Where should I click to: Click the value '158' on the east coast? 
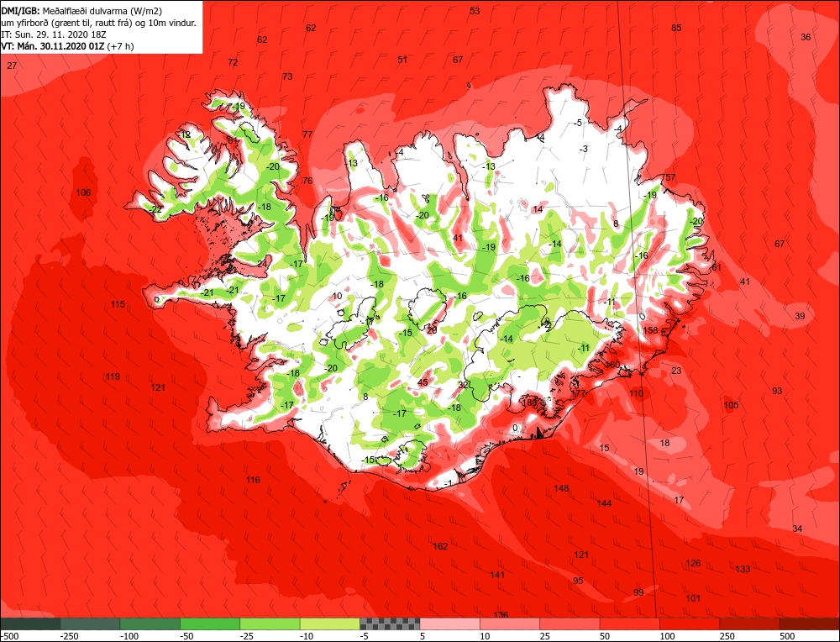pyautogui.click(x=650, y=330)
